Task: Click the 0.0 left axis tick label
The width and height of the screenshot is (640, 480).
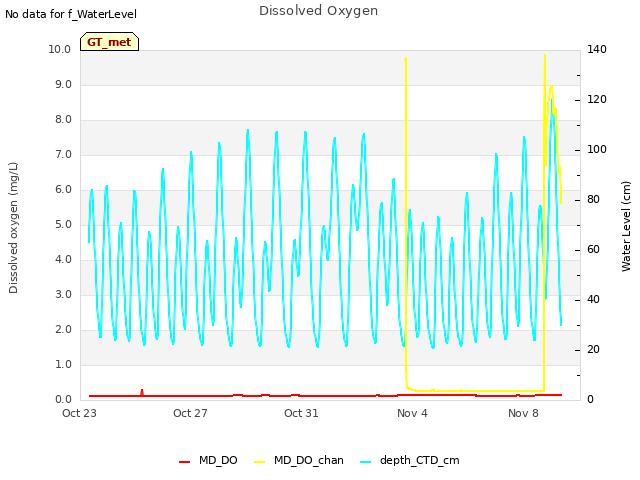Action: [63, 400]
